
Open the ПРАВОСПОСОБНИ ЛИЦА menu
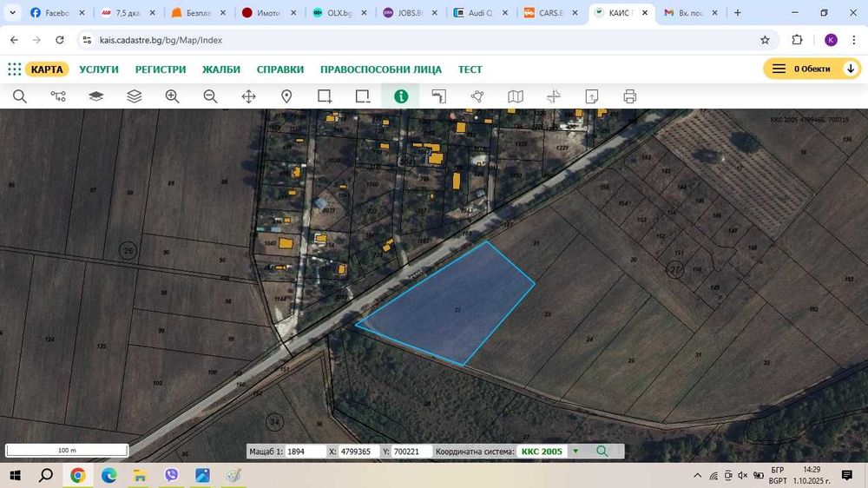click(381, 69)
